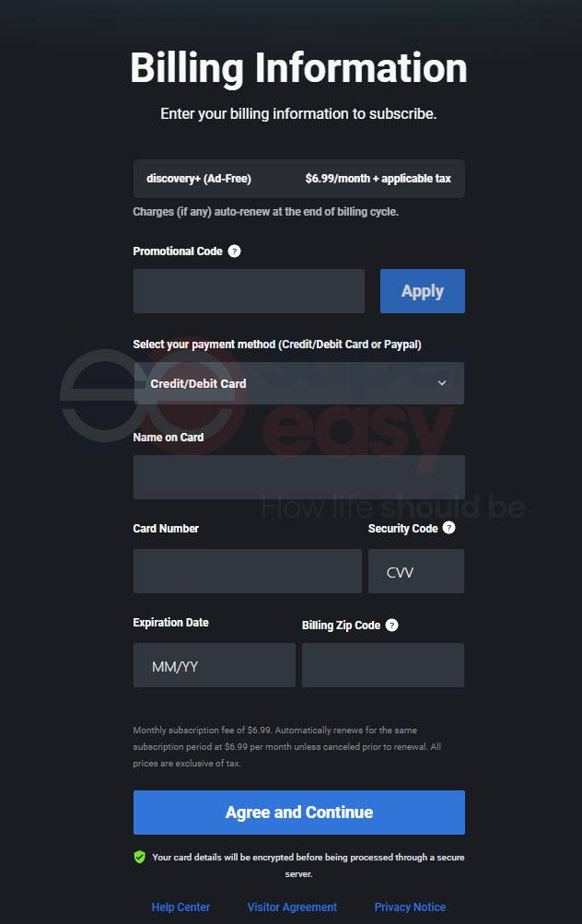Open the Privacy Notice link
The height and width of the screenshot is (924, 582).
(x=410, y=906)
